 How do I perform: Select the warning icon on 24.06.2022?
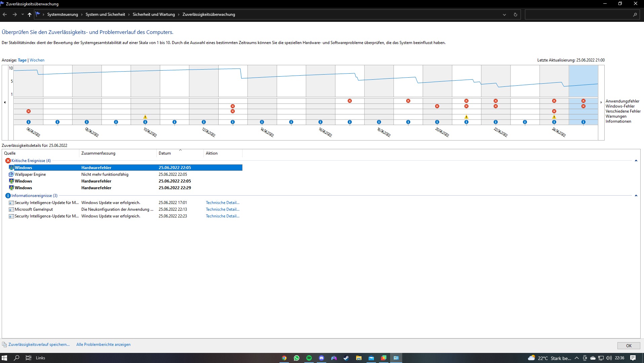tap(554, 117)
